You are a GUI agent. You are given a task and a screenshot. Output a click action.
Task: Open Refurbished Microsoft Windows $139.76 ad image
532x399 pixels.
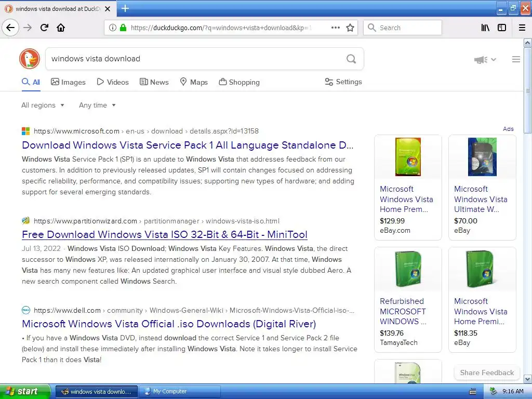(408, 269)
